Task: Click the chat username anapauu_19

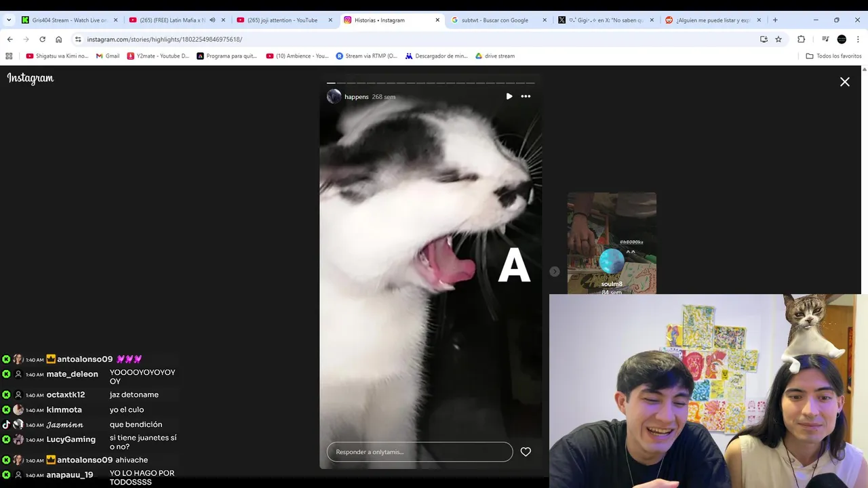Action: tap(69, 475)
